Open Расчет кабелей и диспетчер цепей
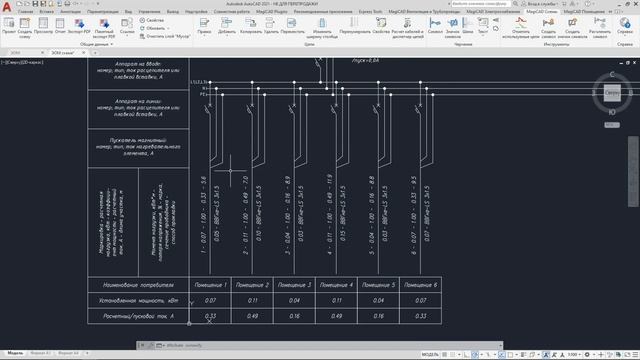Viewport: 640px width, 360px height. pyautogui.click(x=407, y=27)
